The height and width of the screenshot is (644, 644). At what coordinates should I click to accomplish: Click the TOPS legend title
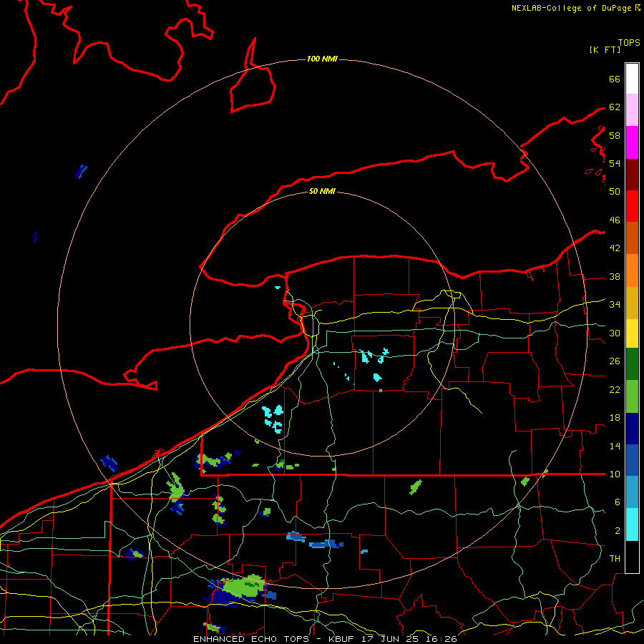coord(629,43)
